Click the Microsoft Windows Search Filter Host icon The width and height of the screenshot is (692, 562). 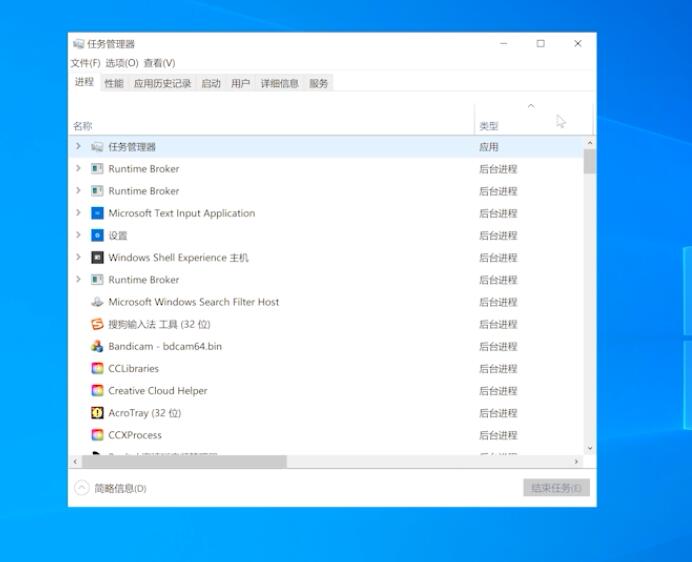(97, 302)
